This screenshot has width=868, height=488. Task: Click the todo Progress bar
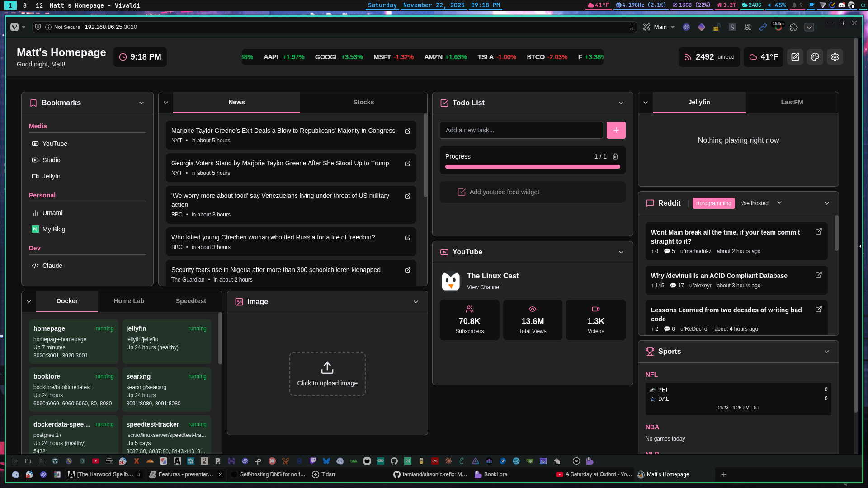pyautogui.click(x=532, y=167)
